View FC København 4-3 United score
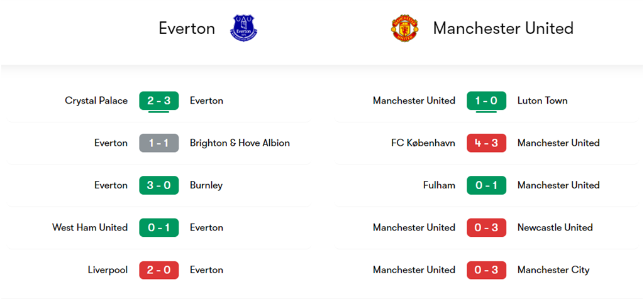Viewport: 644px width, 299px height. 486,143
